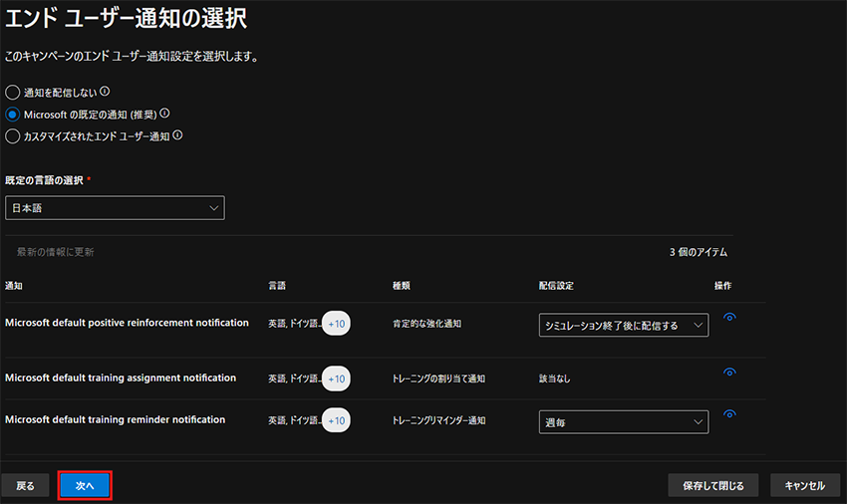847x504 pixels.
Task: Click 最新の情報に更新 refresh button
Action: point(55,252)
